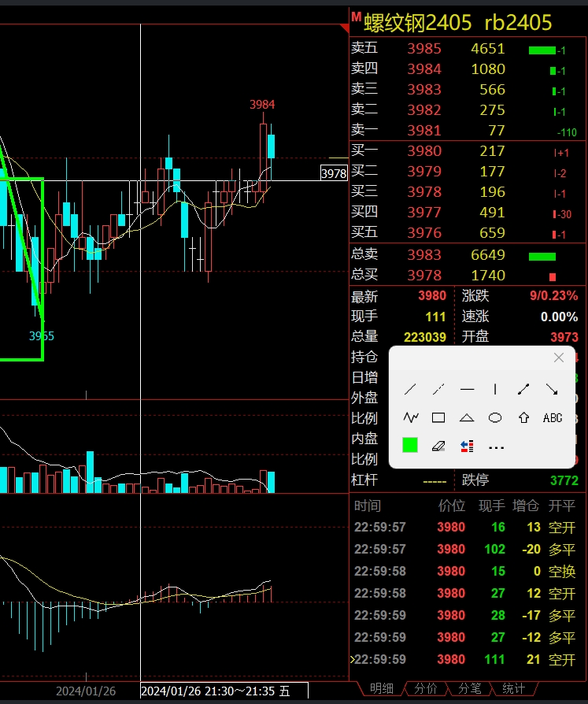Select the ABC text annotation tool
This screenshot has height=704, width=588.
[x=553, y=417]
